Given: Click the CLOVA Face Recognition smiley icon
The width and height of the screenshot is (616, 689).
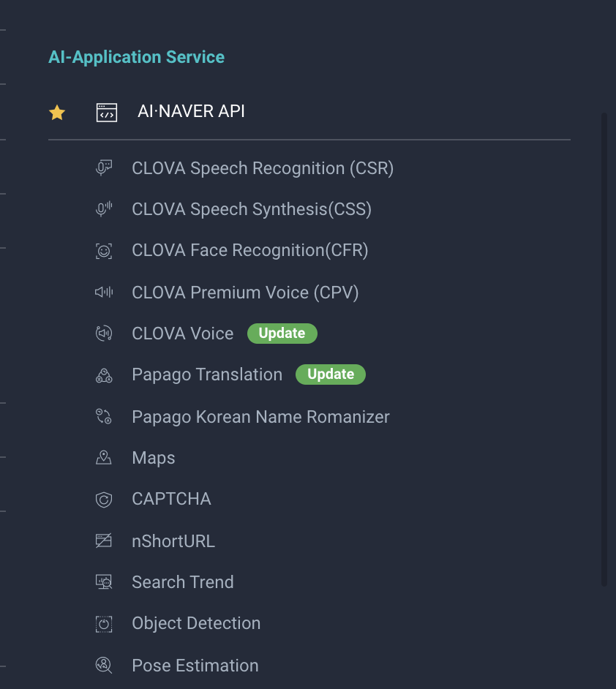Looking at the screenshot, I should click(x=104, y=251).
